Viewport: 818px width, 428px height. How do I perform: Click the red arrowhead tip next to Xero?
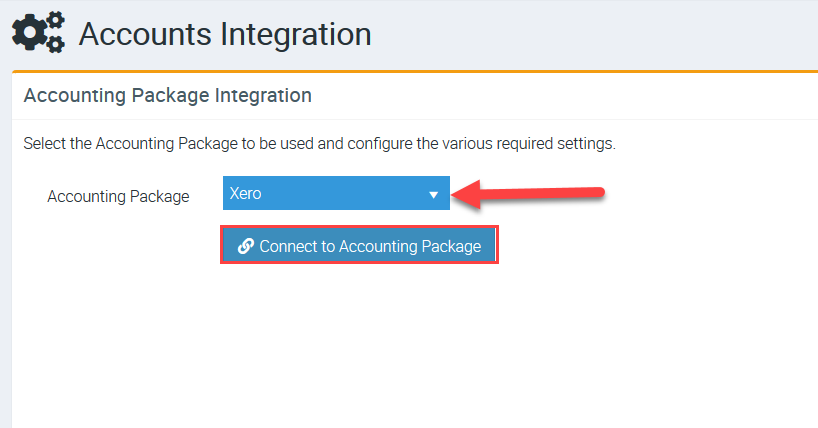458,194
